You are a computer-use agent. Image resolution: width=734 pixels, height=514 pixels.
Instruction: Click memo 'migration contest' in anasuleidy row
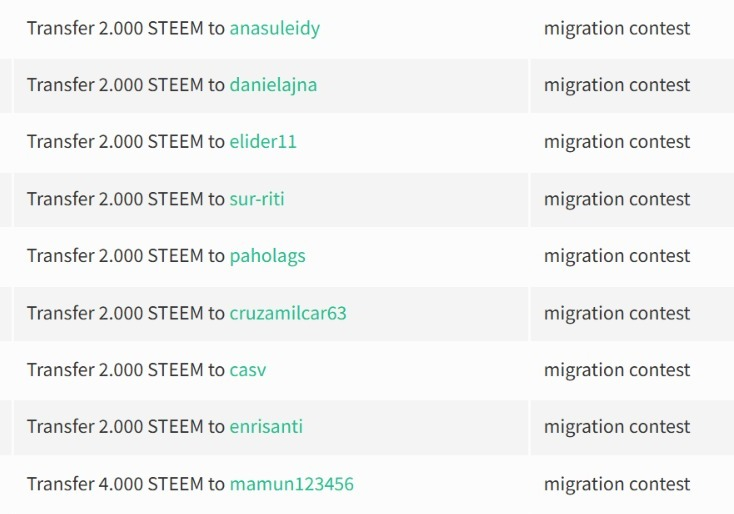click(x=617, y=29)
